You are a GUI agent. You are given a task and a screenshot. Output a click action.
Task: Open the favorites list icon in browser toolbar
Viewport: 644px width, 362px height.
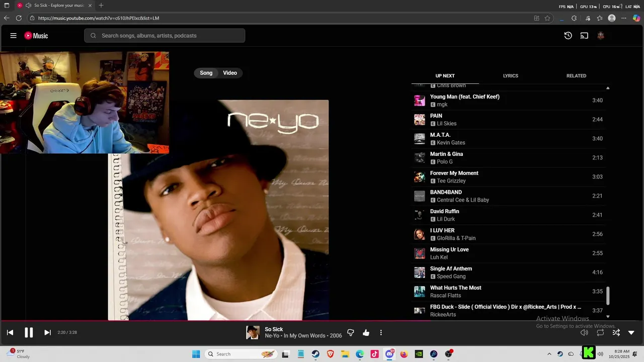click(x=600, y=18)
